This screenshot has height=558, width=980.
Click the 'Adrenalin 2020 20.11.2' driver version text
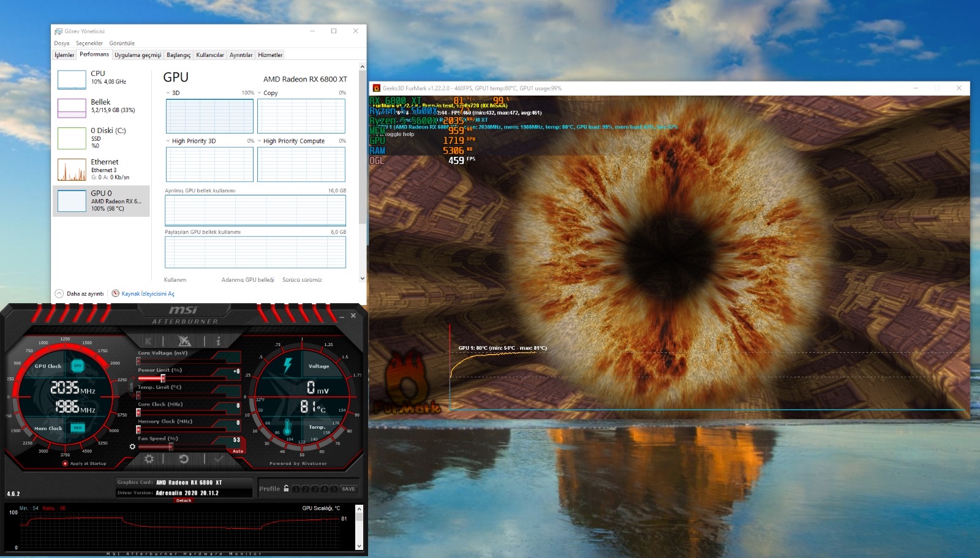click(187, 492)
